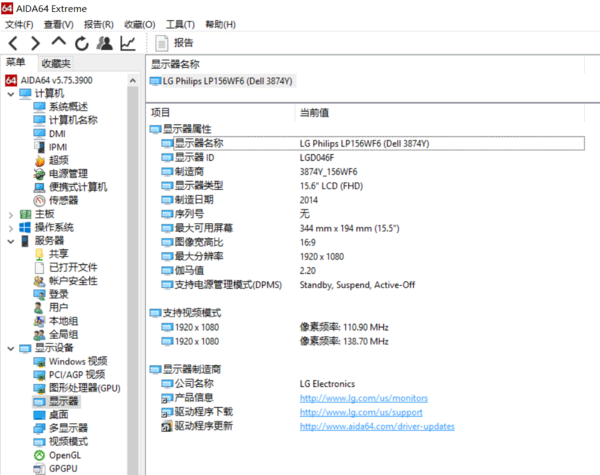Open the 全局组 icon
The image size is (600, 475).
coord(39,335)
